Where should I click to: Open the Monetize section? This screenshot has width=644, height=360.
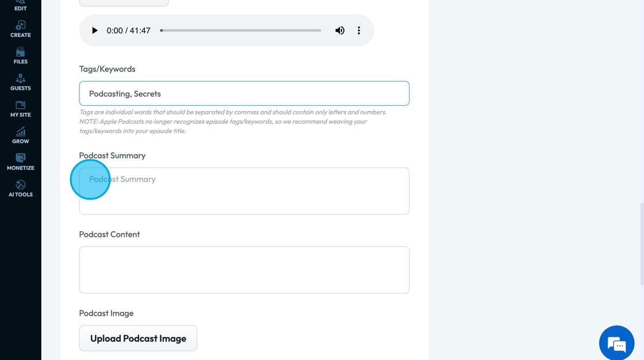coord(21,162)
